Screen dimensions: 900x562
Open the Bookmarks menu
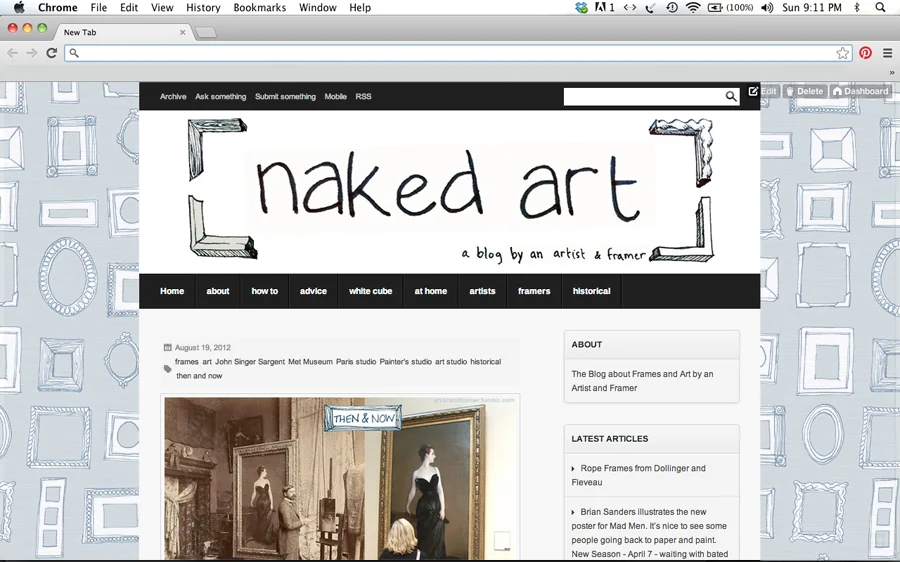pos(259,7)
